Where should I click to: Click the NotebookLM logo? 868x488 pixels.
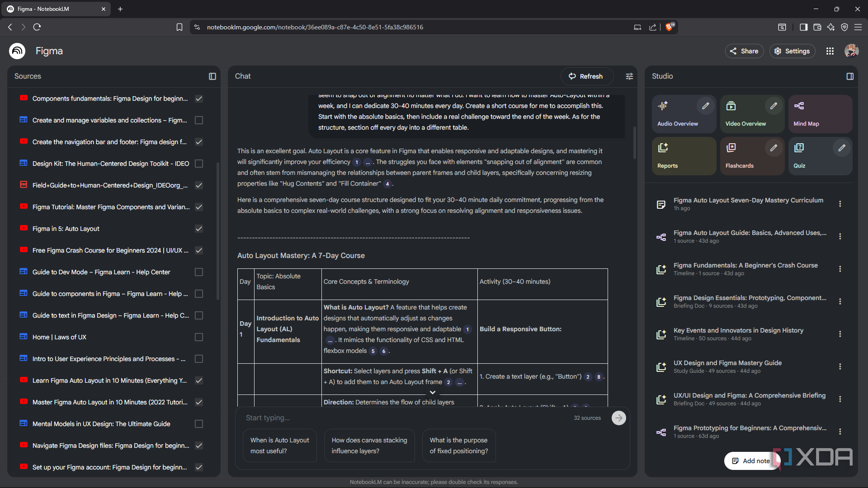(17, 51)
